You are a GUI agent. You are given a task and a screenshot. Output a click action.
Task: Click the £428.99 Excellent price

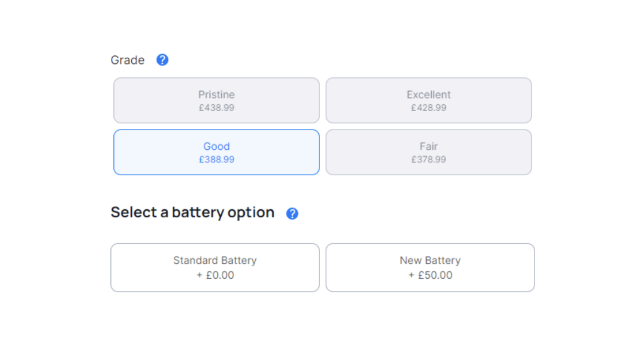tap(429, 108)
